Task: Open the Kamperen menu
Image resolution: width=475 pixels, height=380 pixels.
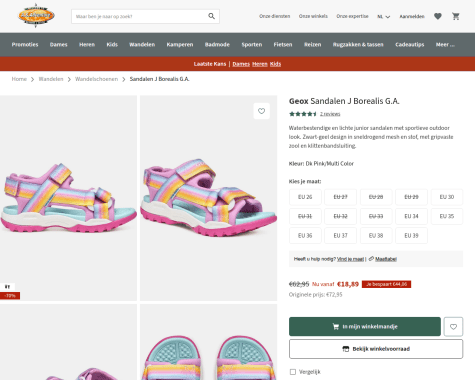Action: pyautogui.click(x=180, y=44)
